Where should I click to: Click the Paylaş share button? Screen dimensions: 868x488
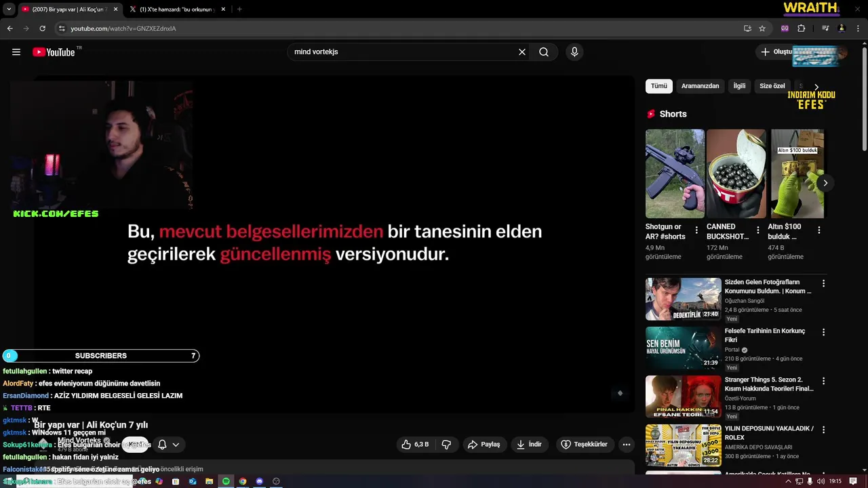(x=484, y=445)
